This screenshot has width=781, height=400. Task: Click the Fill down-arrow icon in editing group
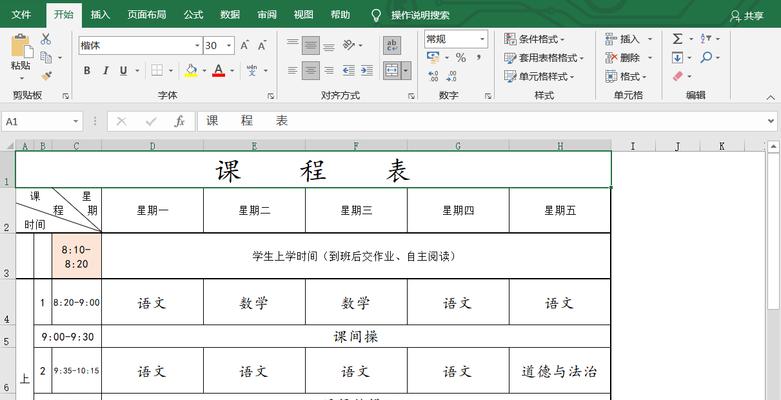[677, 58]
